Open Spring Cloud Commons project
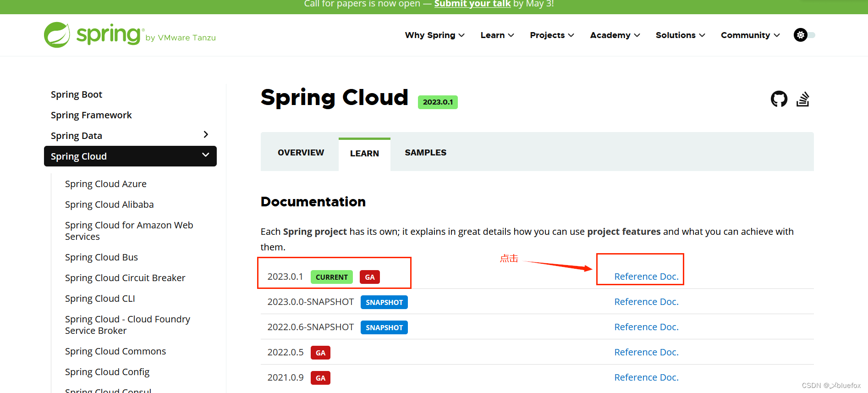868x393 pixels. 115,351
